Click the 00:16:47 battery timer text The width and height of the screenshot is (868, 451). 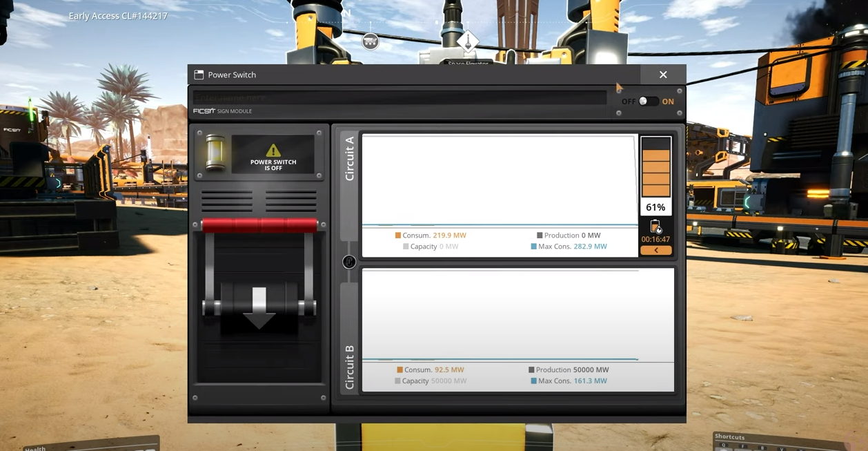tap(655, 240)
